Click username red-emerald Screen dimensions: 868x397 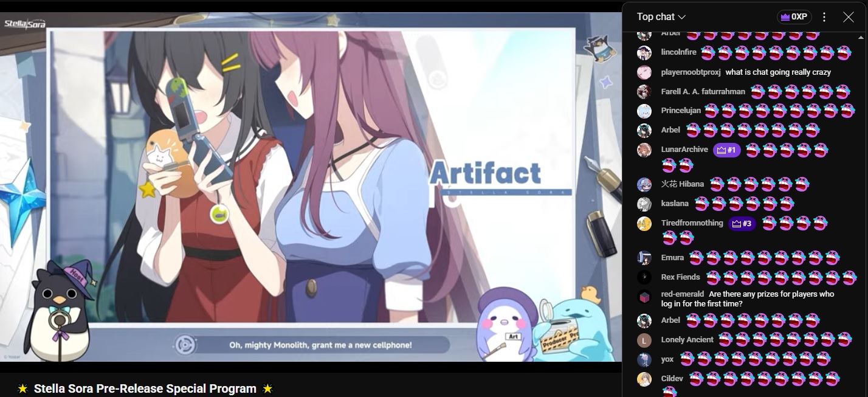(x=683, y=294)
